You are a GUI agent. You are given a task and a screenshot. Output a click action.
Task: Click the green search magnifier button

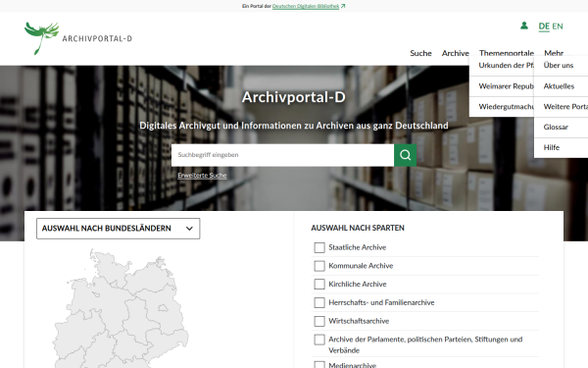[405, 155]
